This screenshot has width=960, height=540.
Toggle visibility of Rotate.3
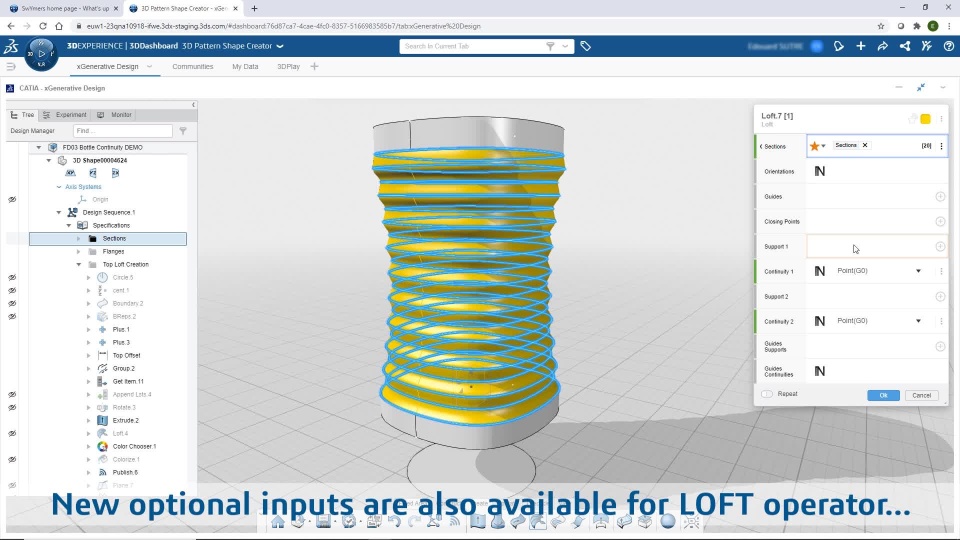[x=12, y=408]
